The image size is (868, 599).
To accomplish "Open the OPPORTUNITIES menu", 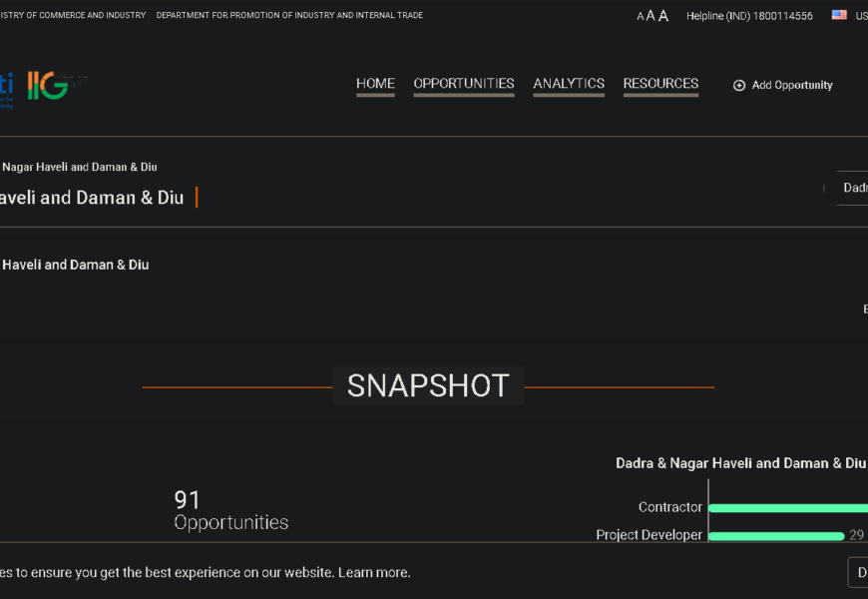I will [x=464, y=84].
